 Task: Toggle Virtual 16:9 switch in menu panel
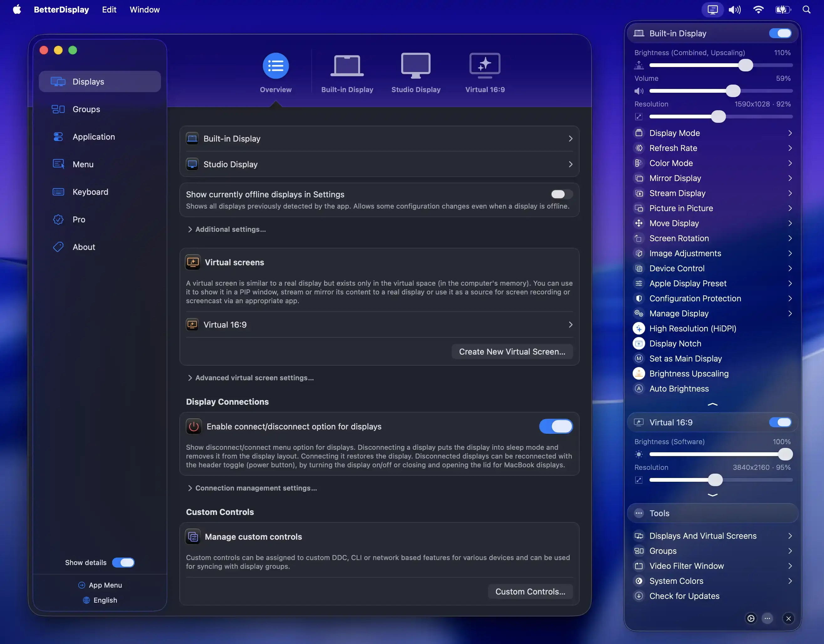point(780,422)
